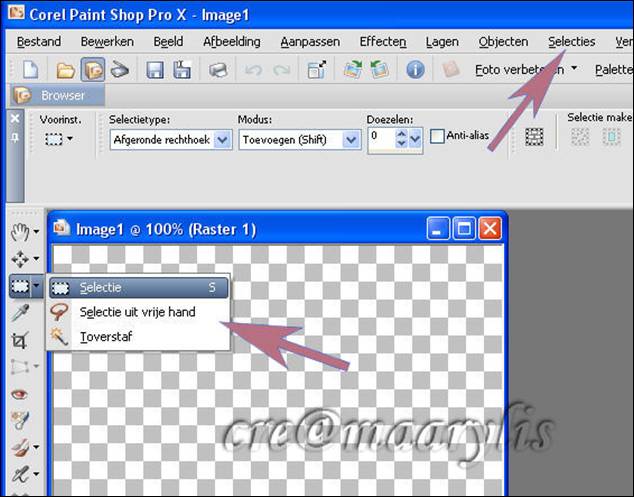Click the Redo arrow icon

tap(282, 70)
